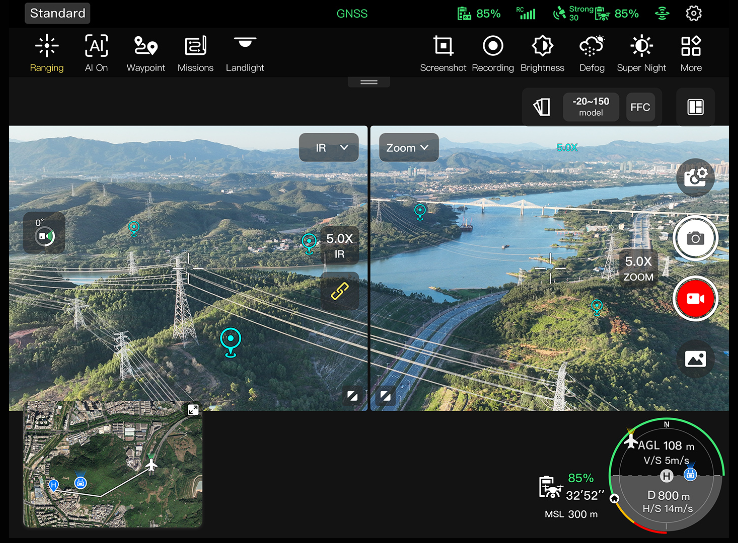738x543 pixels.
Task: Open the media gallery
Action: (x=695, y=359)
